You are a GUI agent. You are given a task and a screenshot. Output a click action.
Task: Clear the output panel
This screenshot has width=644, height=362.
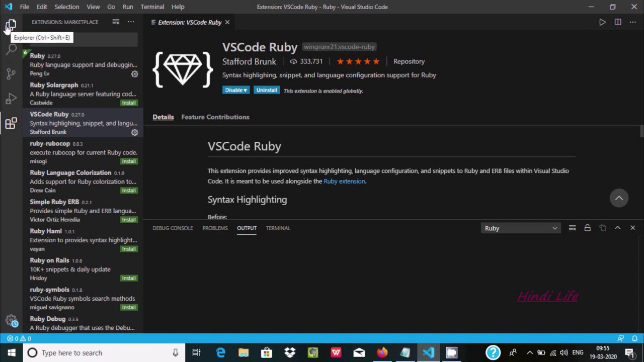coord(572,228)
